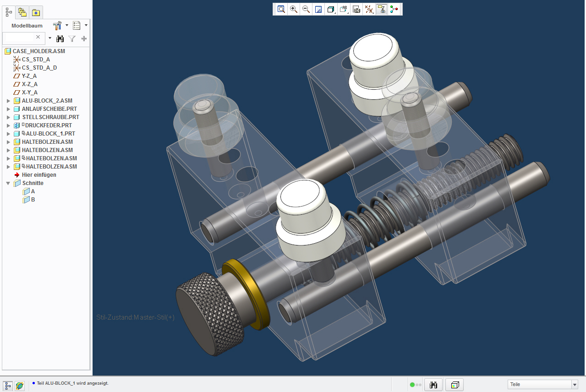Screen dimensions: 586x392
Task: Switch to the Folder Browser tab
Action: [x=22, y=12]
